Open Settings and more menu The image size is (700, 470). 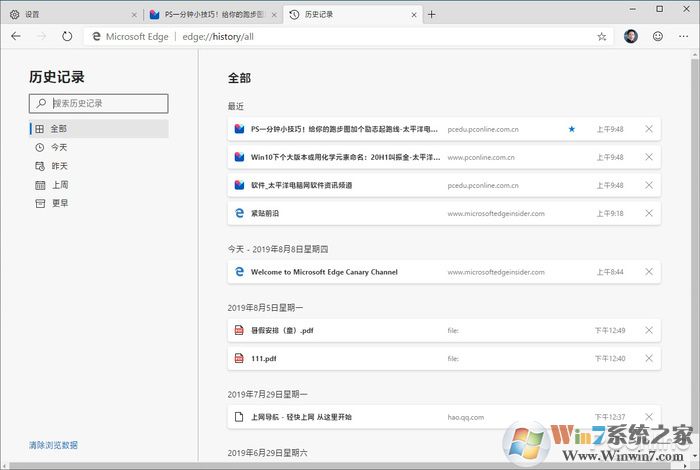(683, 36)
